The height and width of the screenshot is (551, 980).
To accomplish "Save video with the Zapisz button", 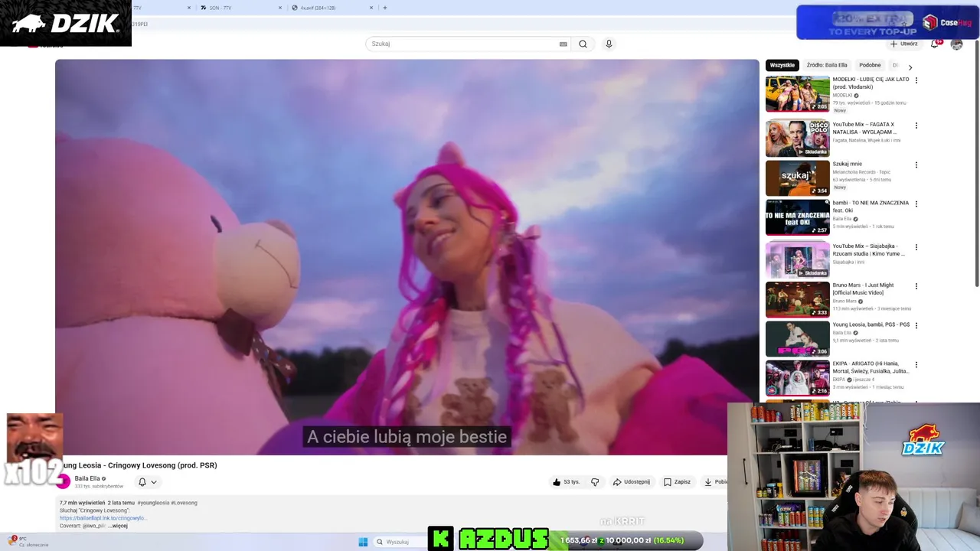I will [677, 482].
